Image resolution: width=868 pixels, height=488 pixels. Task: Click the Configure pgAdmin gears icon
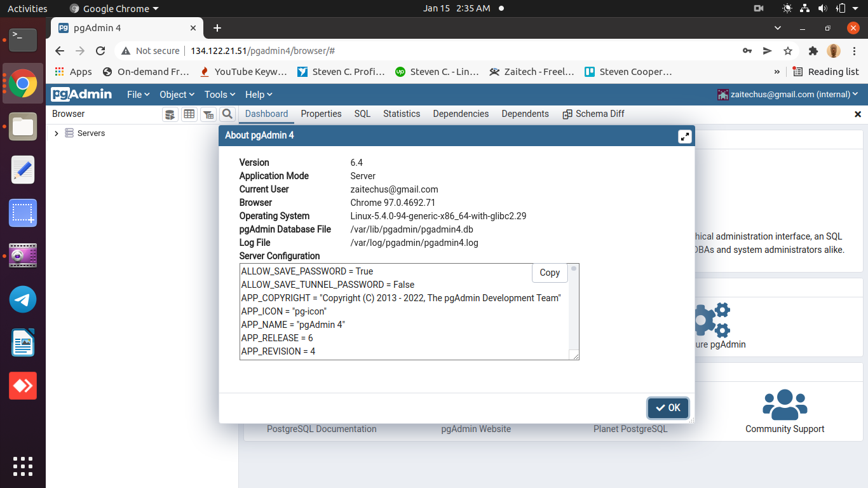click(711, 320)
